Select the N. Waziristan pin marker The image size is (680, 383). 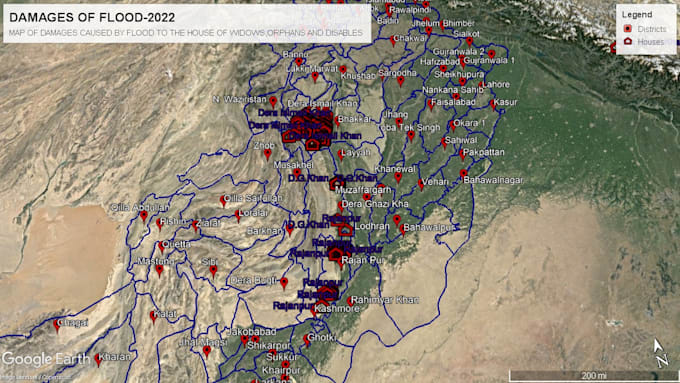point(273,102)
